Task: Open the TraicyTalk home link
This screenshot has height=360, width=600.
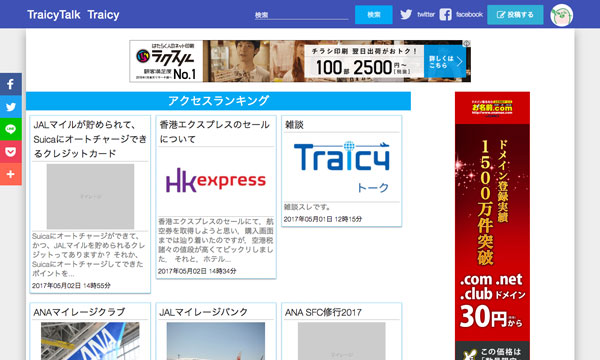Action: pyautogui.click(x=54, y=15)
